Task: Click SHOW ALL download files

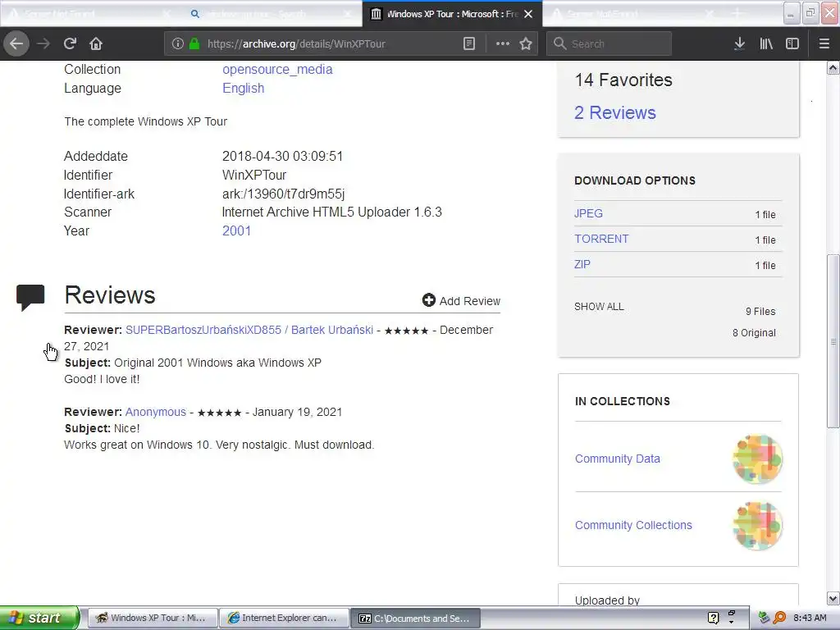Action: 599,307
